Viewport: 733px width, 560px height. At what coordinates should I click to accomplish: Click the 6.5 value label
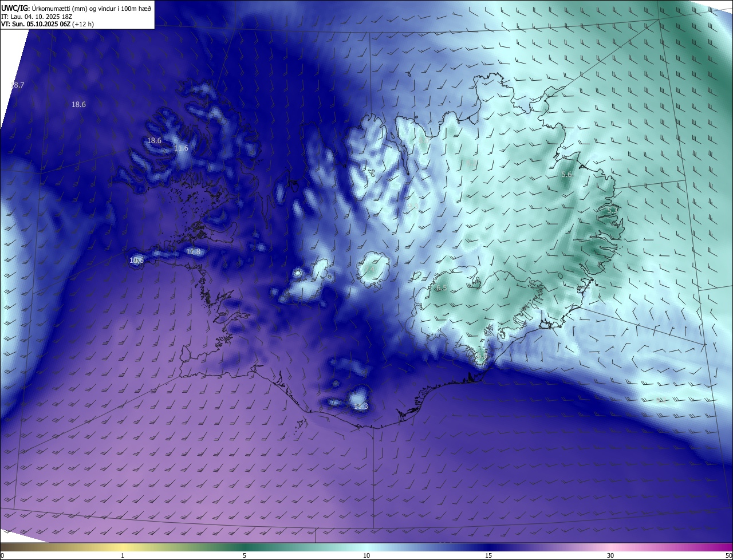coord(442,288)
